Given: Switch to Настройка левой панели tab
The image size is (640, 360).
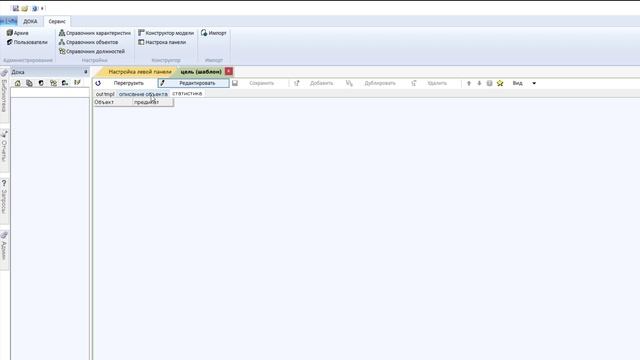Looking at the screenshot, I should [x=140, y=71].
